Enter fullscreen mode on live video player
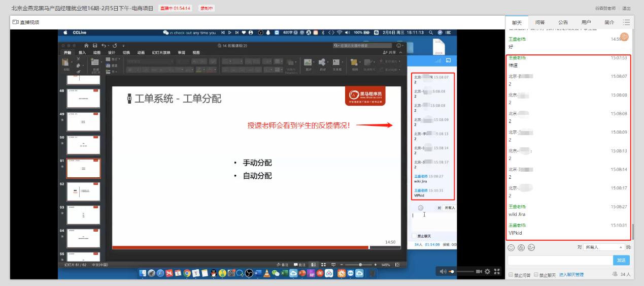The width and height of the screenshot is (644, 286). 497,272
